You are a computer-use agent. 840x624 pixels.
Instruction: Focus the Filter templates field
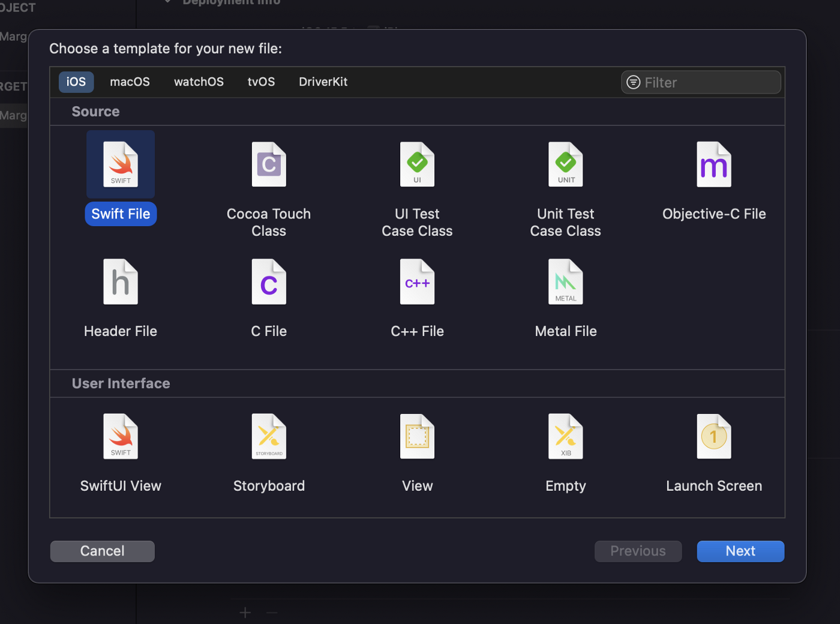click(701, 82)
